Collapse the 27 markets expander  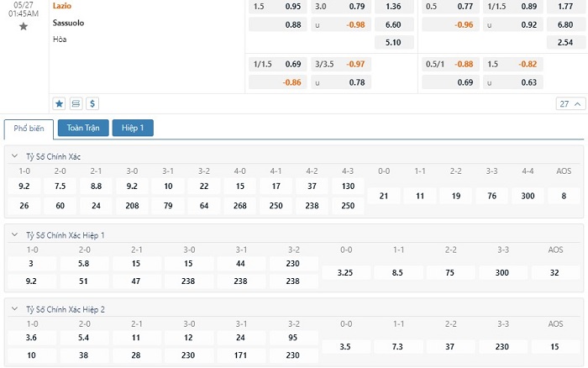coord(570,104)
